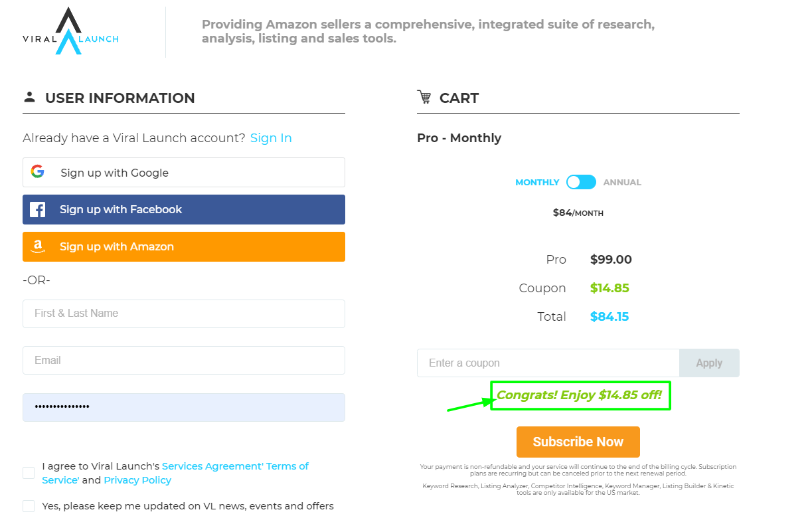Open the Privacy Policy link
Image resolution: width=812 pixels, height=532 pixels.
(137, 480)
